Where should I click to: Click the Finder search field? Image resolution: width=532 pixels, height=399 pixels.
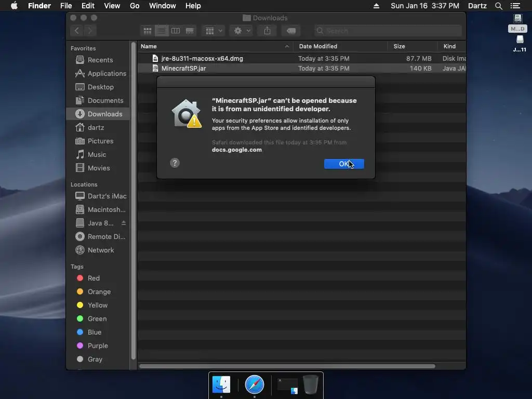click(x=388, y=31)
